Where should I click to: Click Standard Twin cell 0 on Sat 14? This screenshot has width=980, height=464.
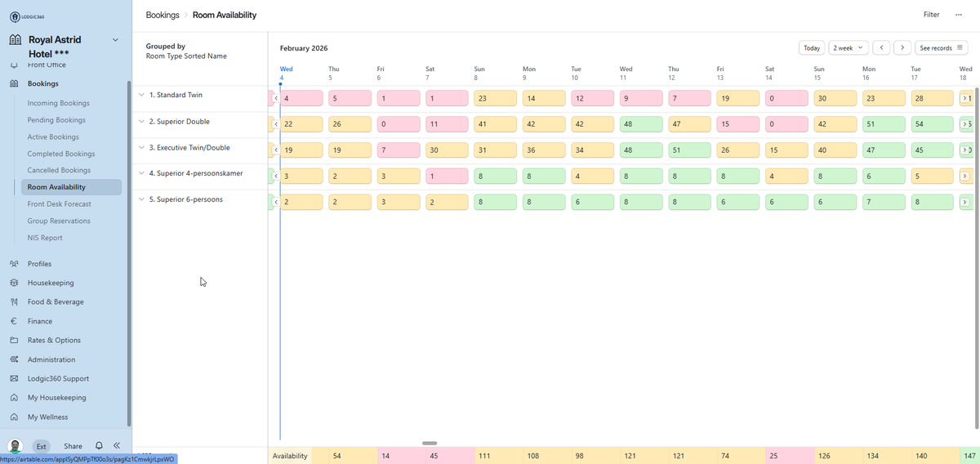(786, 98)
